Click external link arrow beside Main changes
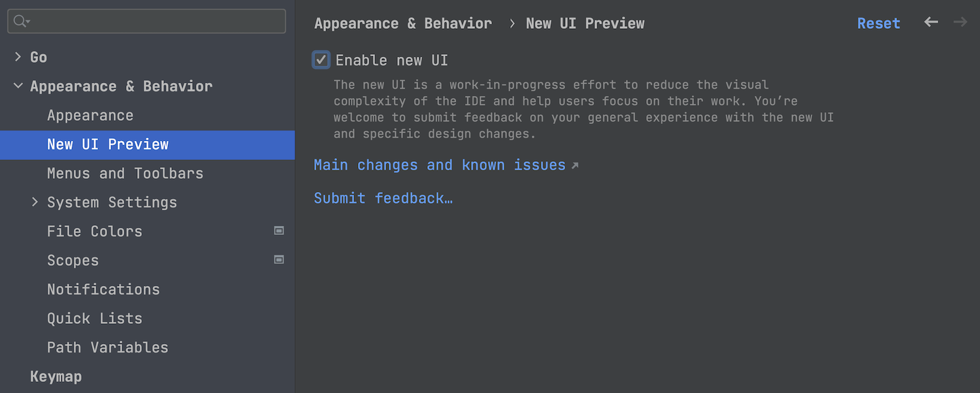This screenshot has width=980, height=393. point(575,166)
